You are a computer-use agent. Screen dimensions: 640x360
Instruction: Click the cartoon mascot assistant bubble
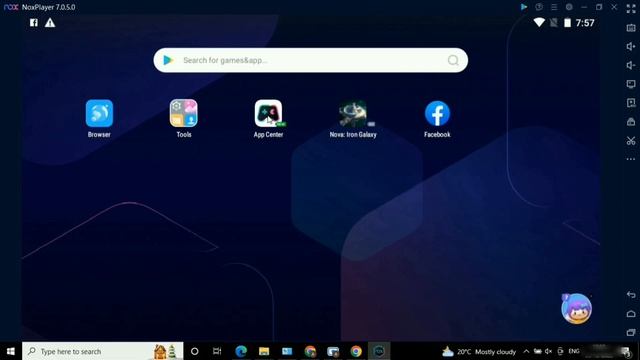tap(576, 309)
